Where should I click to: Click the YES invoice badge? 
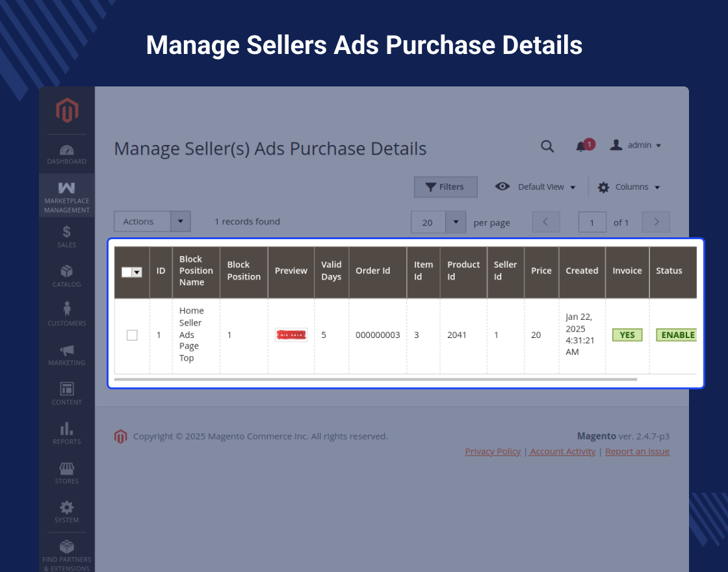pos(627,335)
